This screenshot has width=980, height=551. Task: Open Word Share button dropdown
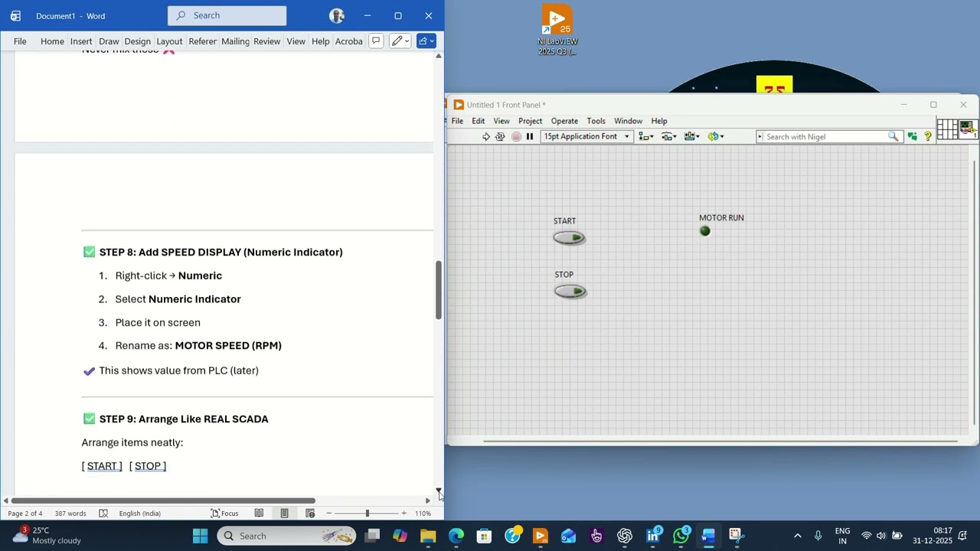point(426,41)
